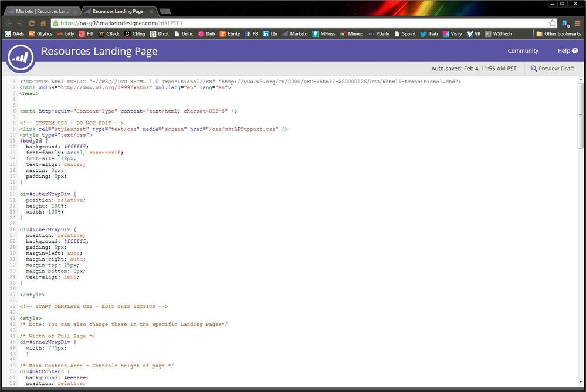Open a new tab with the new-tab button
The height and width of the screenshot is (392, 586).
pyautogui.click(x=165, y=11)
